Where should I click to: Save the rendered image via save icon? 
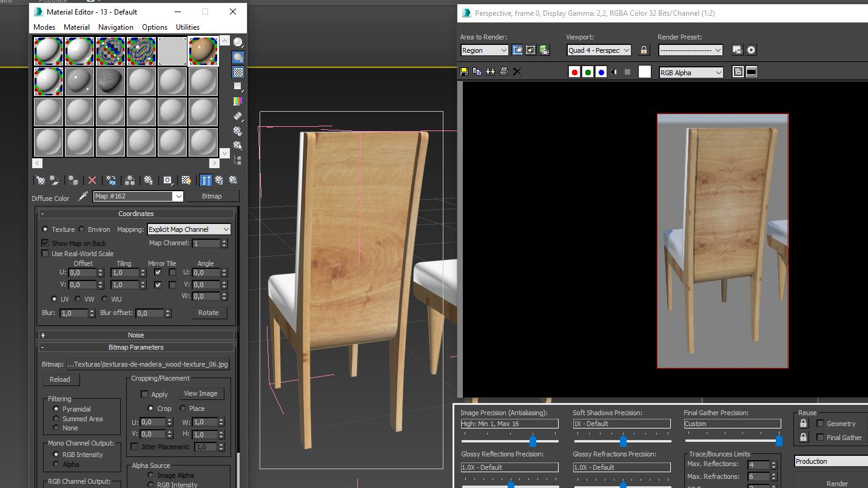(x=465, y=72)
